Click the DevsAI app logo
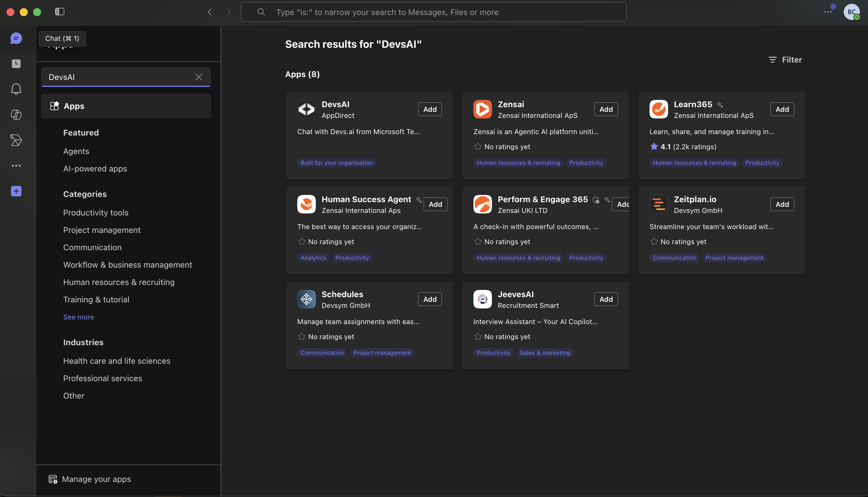 (306, 109)
